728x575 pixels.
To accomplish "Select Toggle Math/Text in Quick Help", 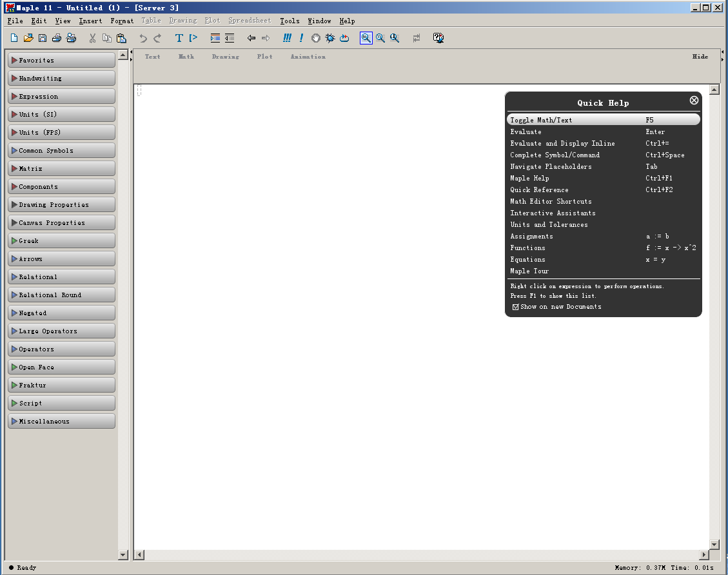I will pos(603,120).
